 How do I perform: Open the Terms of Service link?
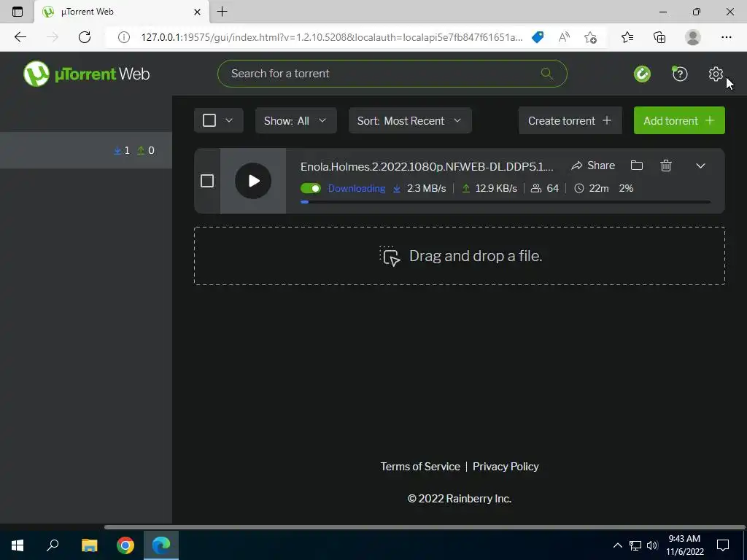(x=420, y=466)
